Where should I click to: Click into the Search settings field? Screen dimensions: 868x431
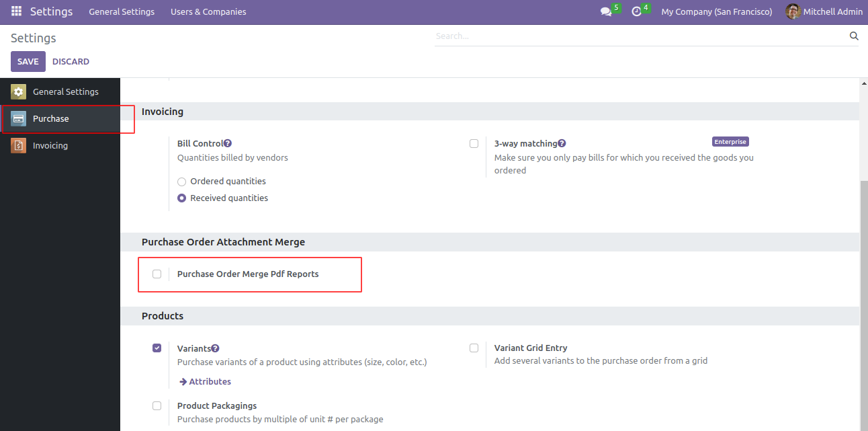pos(642,36)
